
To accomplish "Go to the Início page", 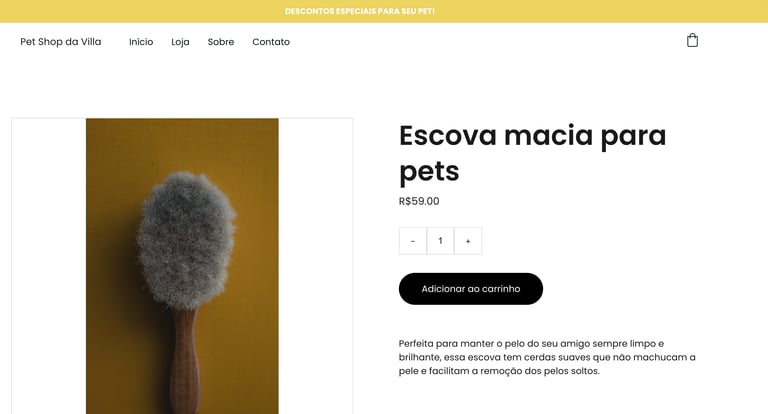I will [x=141, y=42].
